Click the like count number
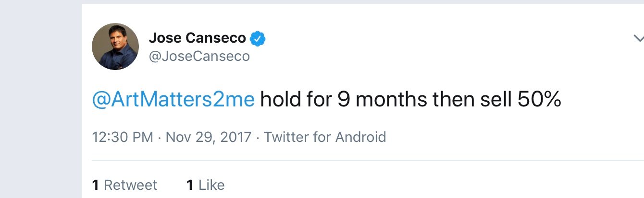 [189, 185]
